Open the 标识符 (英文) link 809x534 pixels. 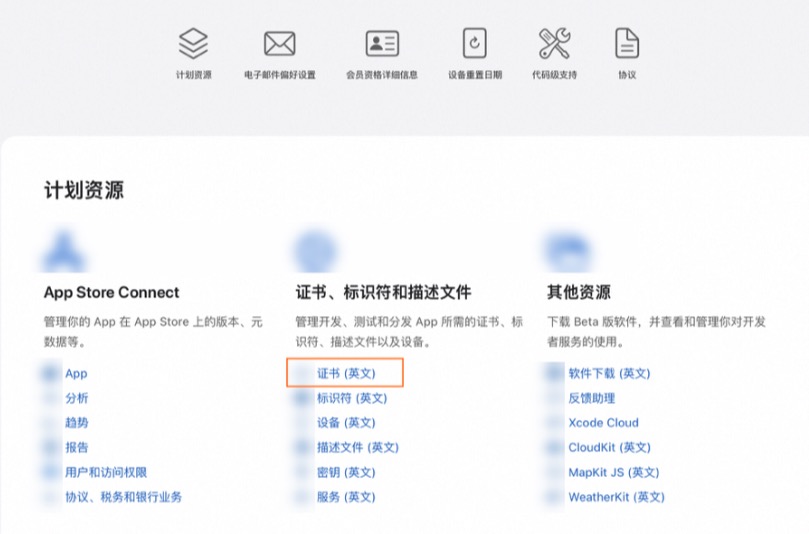pyautogui.click(x=352, y=398)
